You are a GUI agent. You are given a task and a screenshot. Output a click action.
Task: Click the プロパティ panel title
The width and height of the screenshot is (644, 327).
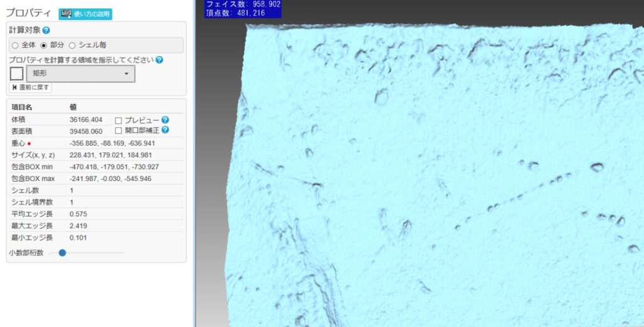pyautogui.click(x=28, y=13)
